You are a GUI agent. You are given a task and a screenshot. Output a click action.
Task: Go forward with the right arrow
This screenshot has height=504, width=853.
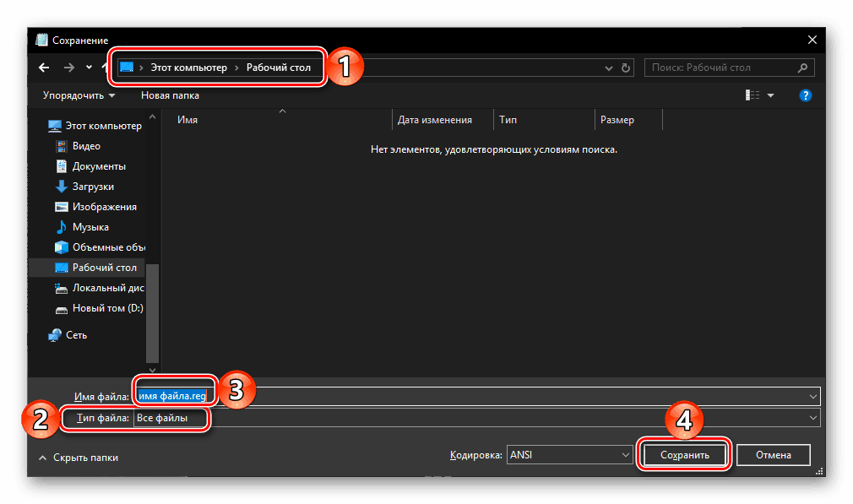tap(68, 68)
